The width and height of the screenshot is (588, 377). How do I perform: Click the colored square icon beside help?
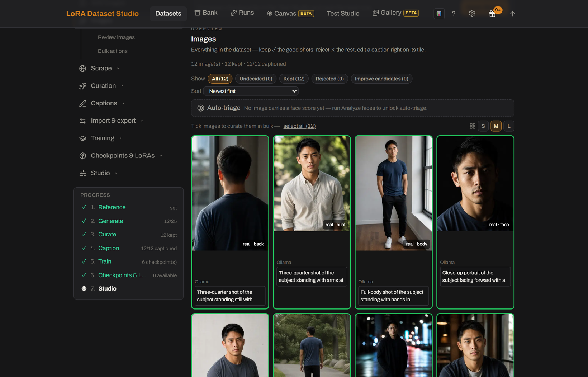pyautogui.click(x=439, y=14)
